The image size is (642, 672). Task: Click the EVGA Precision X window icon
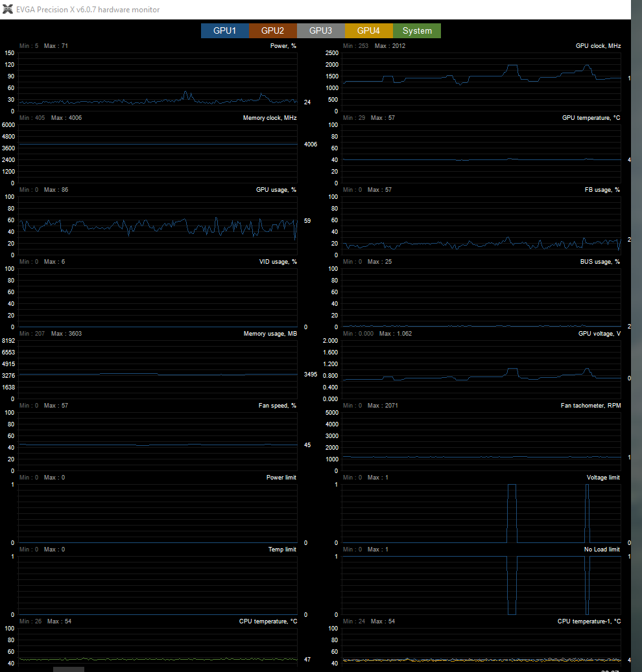tap(7, 10)
